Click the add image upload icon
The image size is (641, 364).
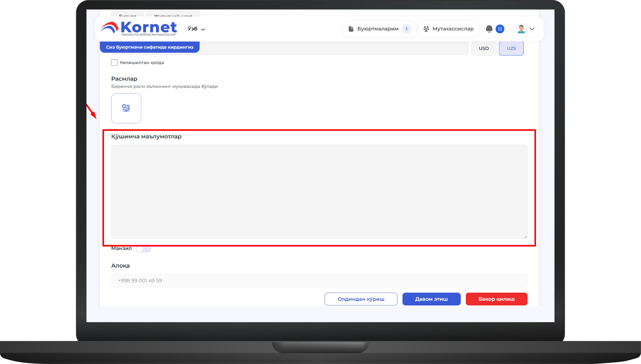click(126, 108)
